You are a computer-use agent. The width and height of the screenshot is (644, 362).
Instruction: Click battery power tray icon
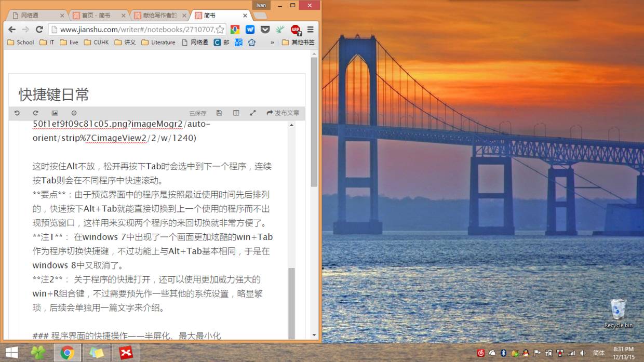(x=548, y=353)
